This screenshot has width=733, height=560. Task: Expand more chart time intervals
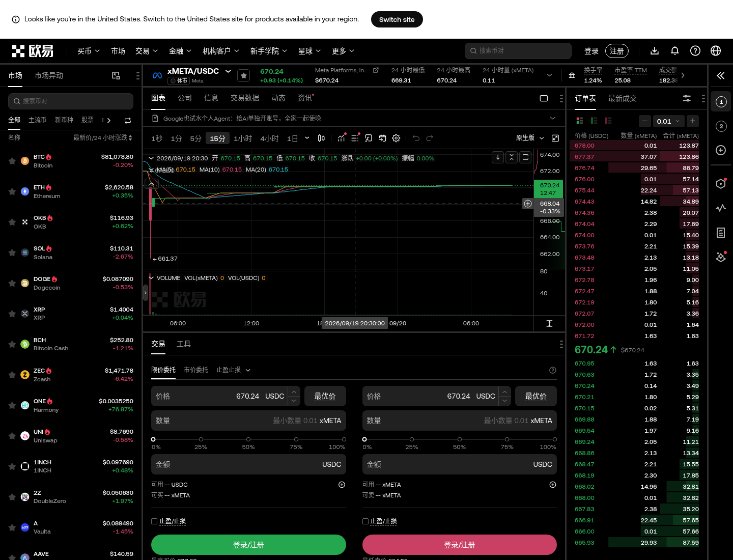point(307,138)
